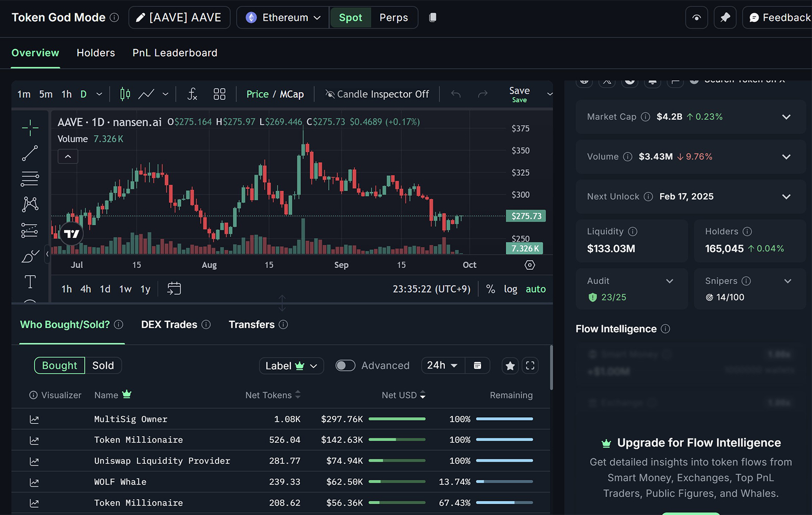Open chart axis settings gear icon
Image resolution: width=812 pixels, height=515 pixels.
click(530, 265)
